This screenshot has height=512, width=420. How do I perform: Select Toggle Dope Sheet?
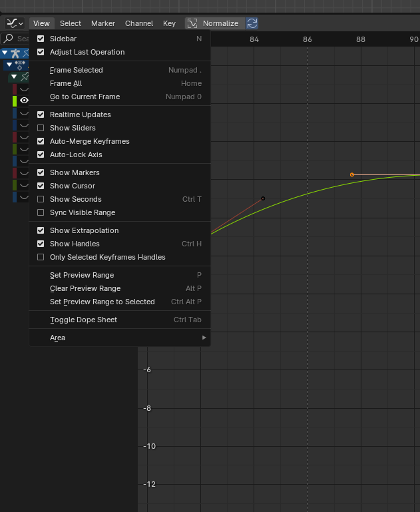tap(120, 320)
